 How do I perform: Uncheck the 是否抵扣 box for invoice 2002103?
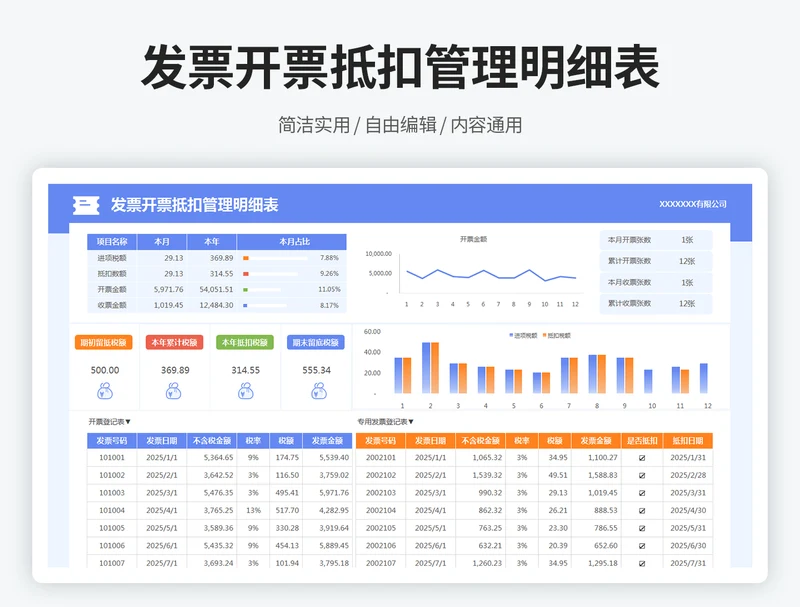click(641, 493)
